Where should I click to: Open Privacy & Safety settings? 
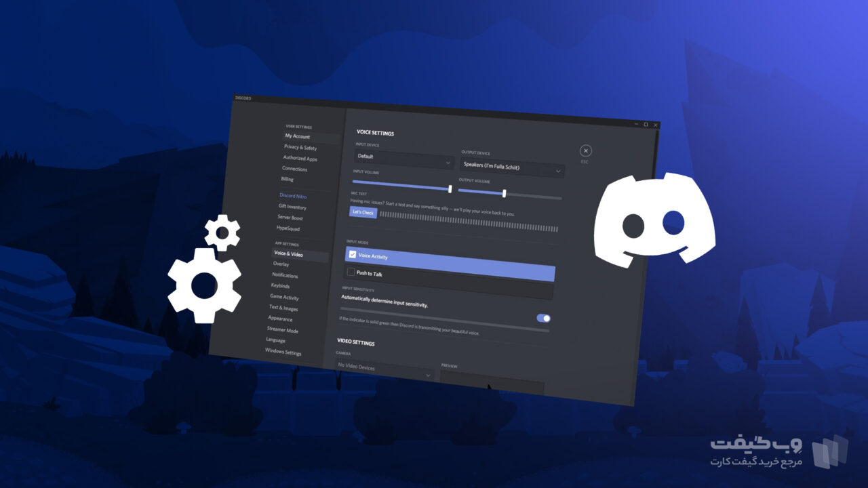click(300, 148)
